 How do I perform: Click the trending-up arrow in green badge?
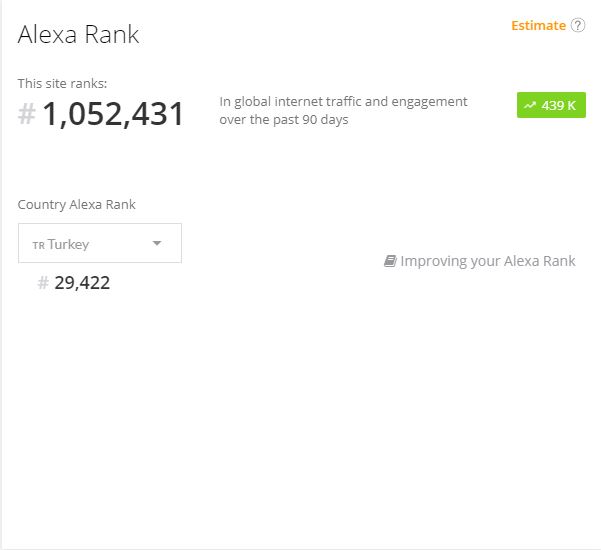click(530, 106)
